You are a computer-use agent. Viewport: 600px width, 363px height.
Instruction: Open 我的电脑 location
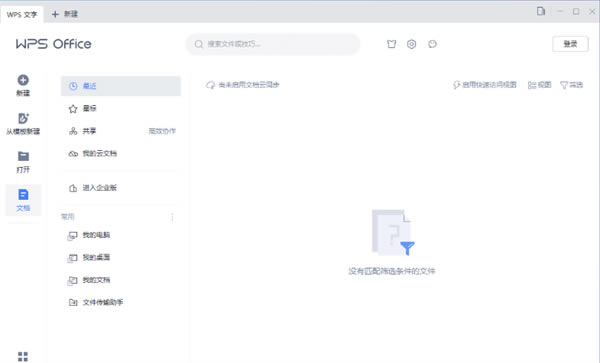coord(121,235)
